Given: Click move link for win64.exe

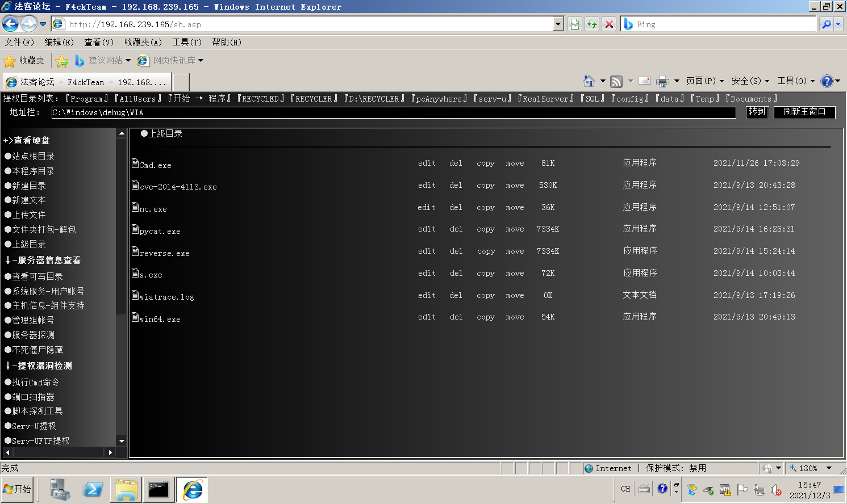Looking at the screenshot, I should tap(515, 317).
